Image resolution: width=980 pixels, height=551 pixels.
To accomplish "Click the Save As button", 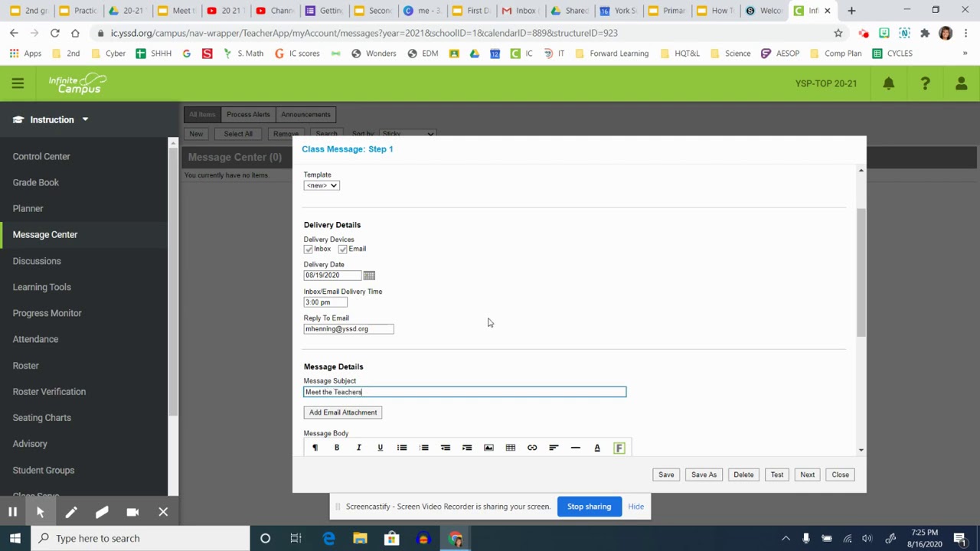I will click(704, 474).
